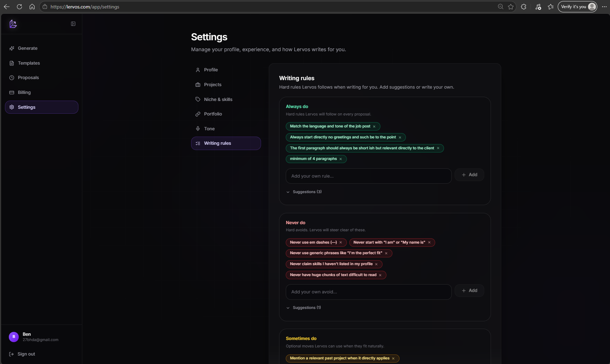Switch to the Portfolio settings tab
This screenshot has width=610, height=364.
226,114
